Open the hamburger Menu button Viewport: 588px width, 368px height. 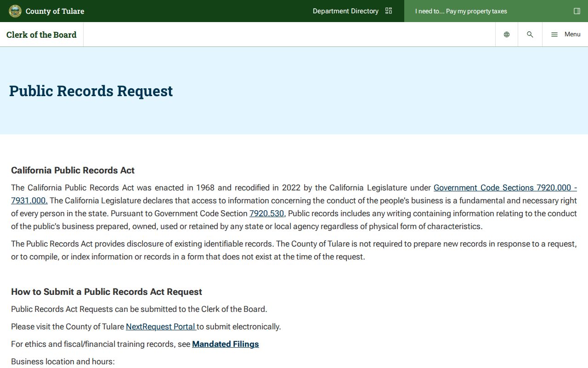pyautogui.click(x=565, y=34)
